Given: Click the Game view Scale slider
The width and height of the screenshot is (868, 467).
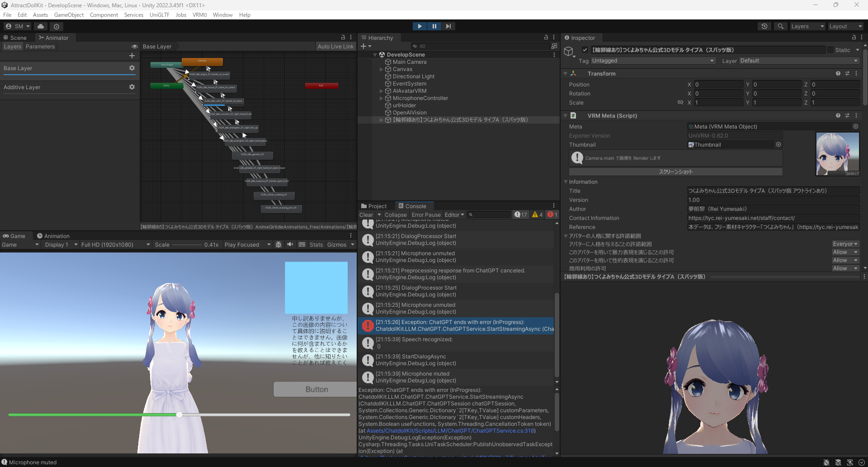Looking at the screenshot, I should click(x=187, y=245).
